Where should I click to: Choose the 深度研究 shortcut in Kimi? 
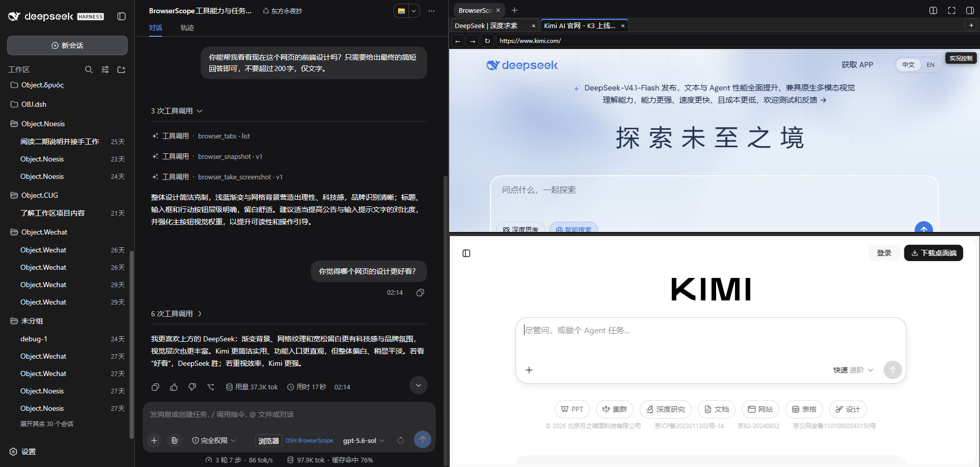click(x=666, y=409)
